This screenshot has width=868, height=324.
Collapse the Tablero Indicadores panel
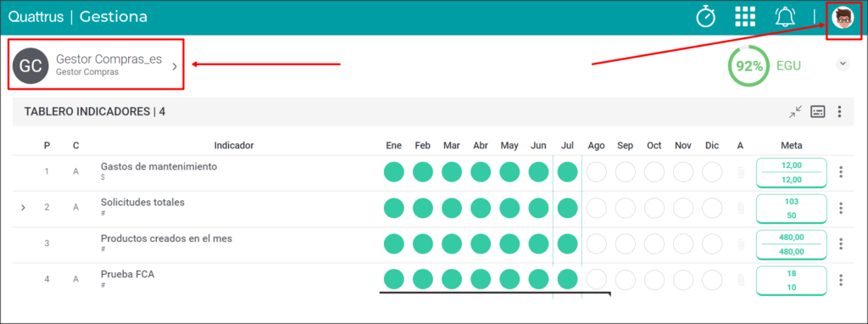point(795,112)
